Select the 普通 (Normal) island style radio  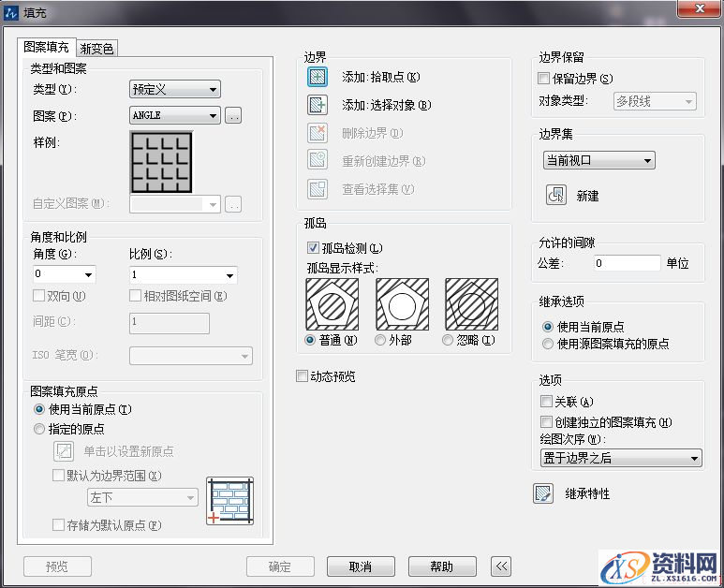point(310,340)
